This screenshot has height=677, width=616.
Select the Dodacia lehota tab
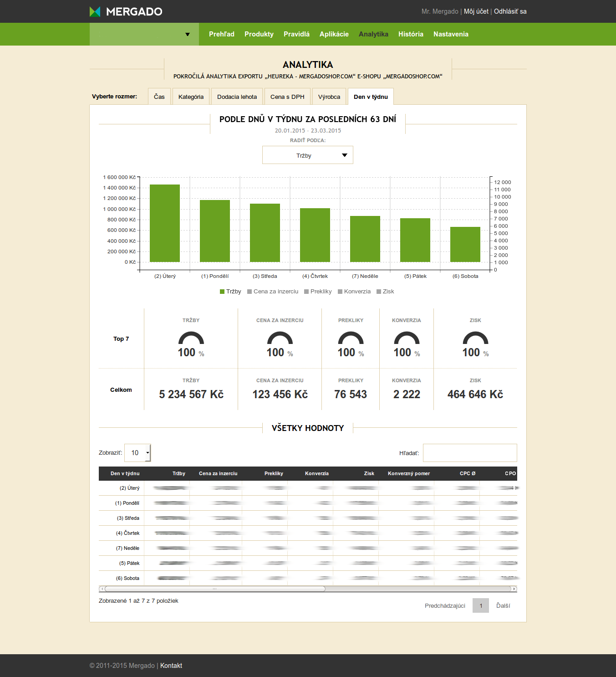(x=237, y=97)
